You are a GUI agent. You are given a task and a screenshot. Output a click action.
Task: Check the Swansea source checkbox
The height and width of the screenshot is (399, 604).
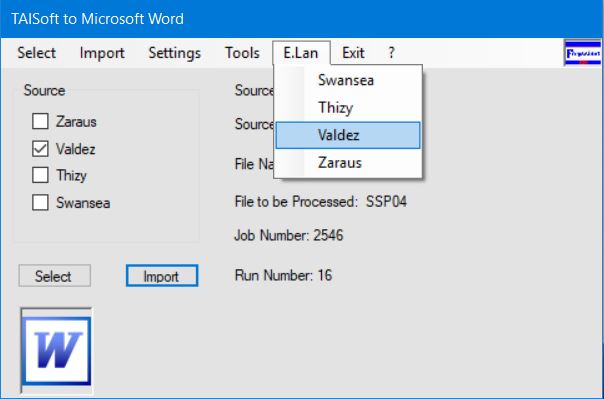(40, 203)
